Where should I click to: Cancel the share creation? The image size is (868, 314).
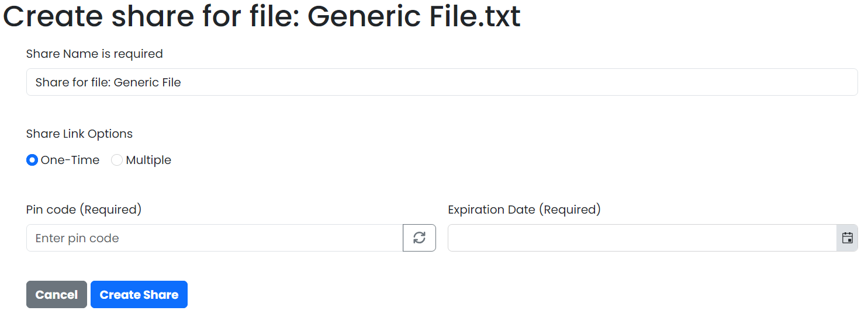click(57, 294)
